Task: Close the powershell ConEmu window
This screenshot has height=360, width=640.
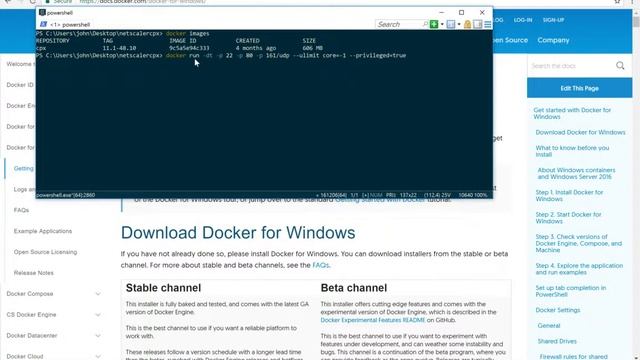Action: tap(482, 13)
